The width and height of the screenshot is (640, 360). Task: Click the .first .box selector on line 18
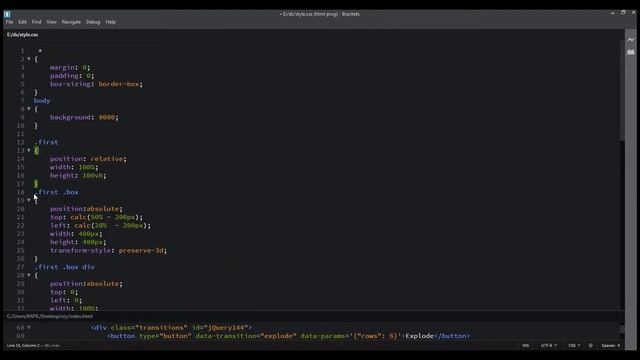click(56, 192)
